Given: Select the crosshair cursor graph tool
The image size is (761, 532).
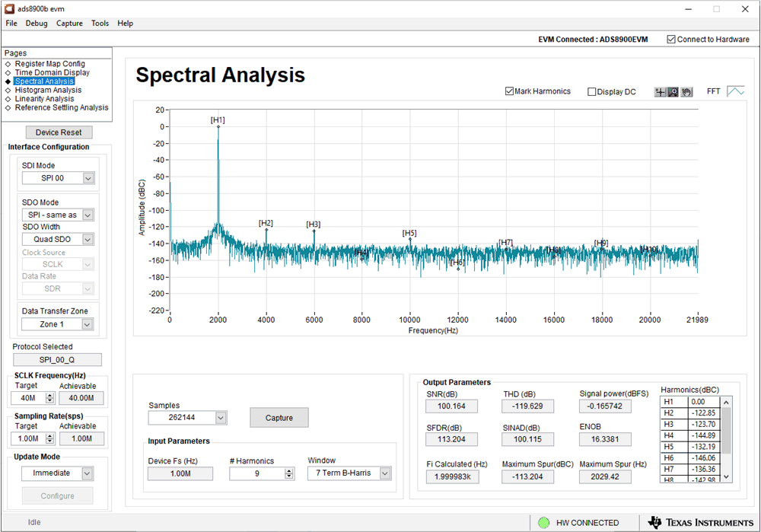Looking at the screenshot, I should click(x=661, y=92).
